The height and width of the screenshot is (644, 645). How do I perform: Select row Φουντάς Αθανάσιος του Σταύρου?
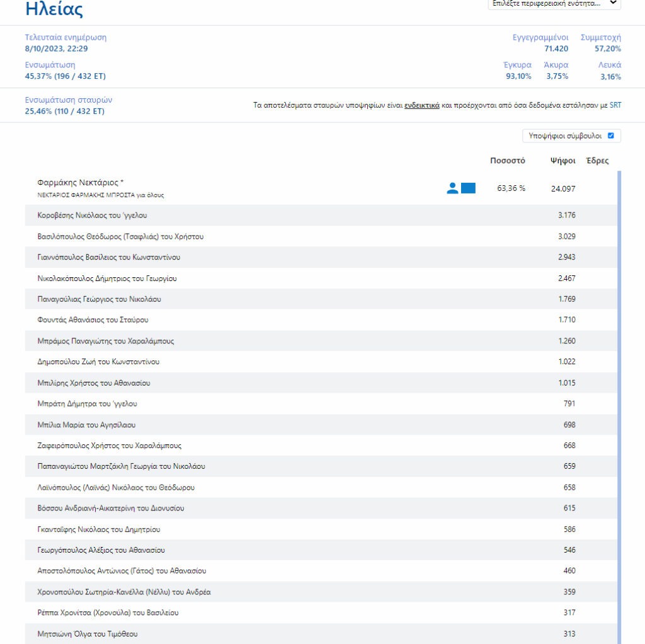(321, 319)
